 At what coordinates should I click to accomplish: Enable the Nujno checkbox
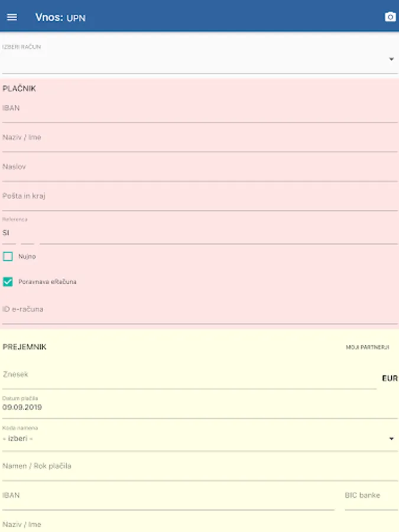(x=8, y=256)
